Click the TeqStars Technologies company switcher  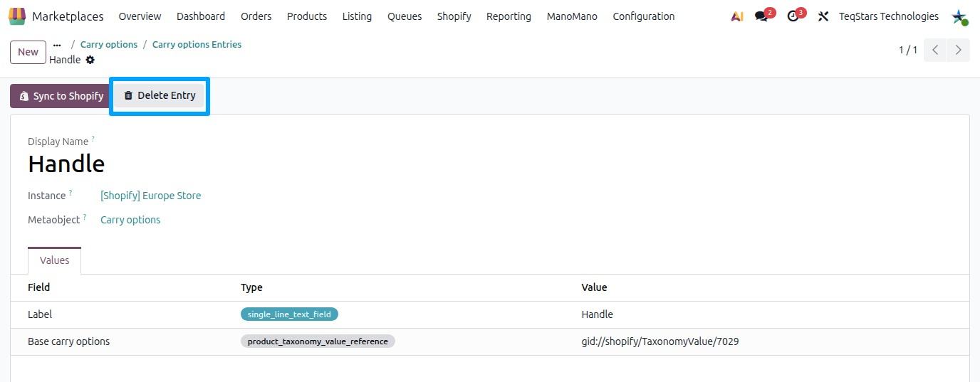889,16
